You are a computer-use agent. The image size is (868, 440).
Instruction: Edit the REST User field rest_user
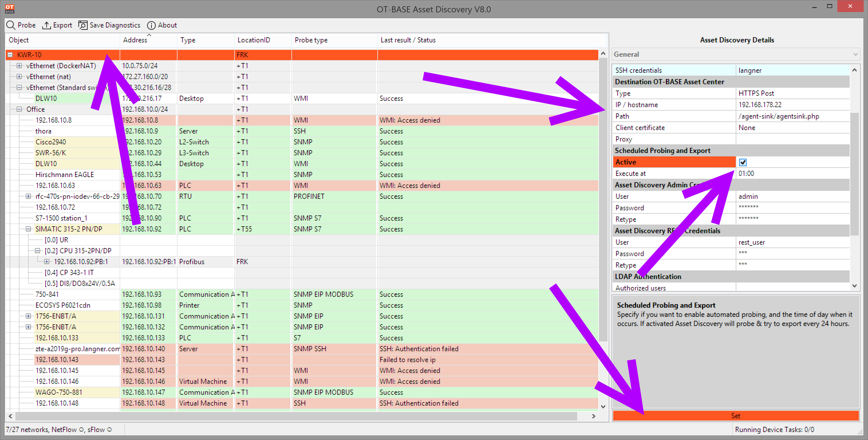792,242
